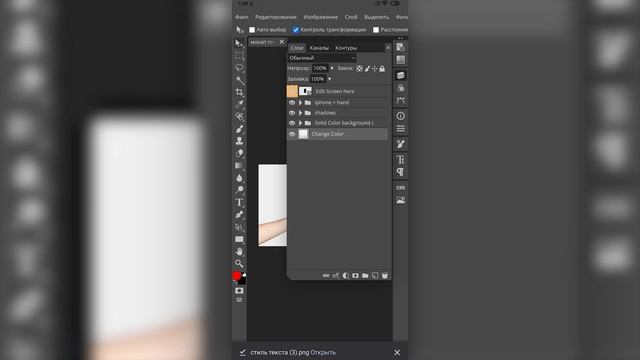Viewport: 640px width, 360px height.
Task: Click the Открыть link for downloaded file
Action: coord(323,353)
